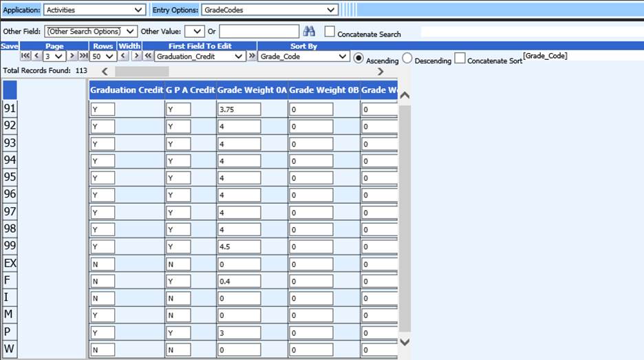The height and width of the screenshot is (360, 644).
Task: Increase column width with right arrow
Action: 136,56
